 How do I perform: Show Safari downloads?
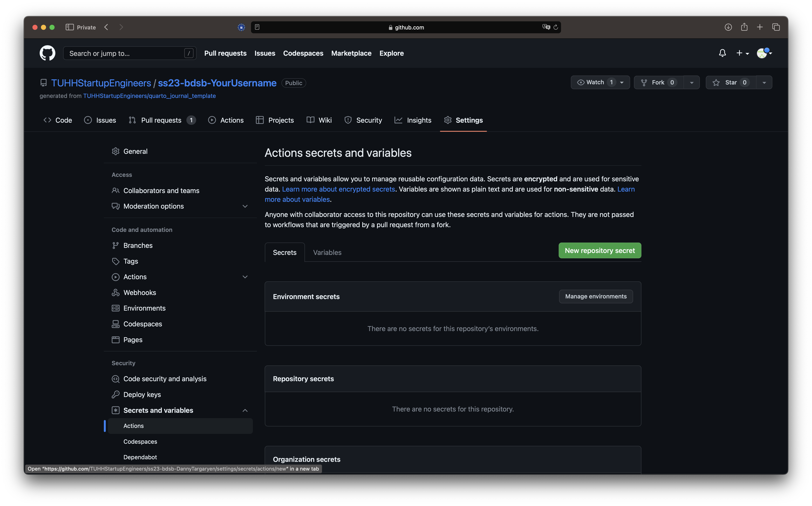pos(728,27)
